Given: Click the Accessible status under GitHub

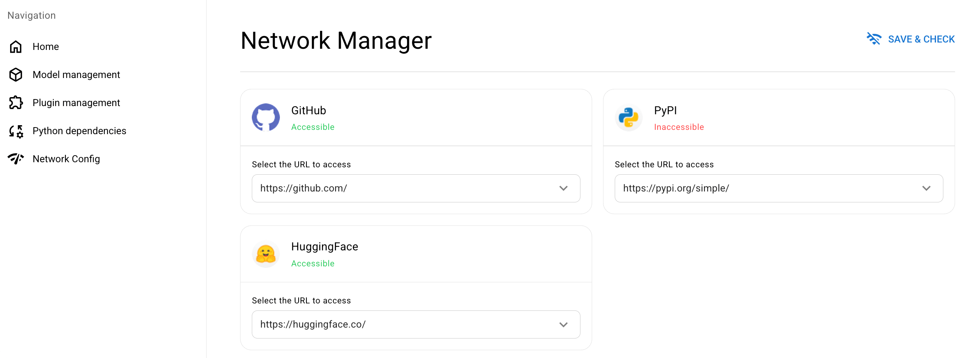Looking at the screenshot, I should click(x=313, y=127).
